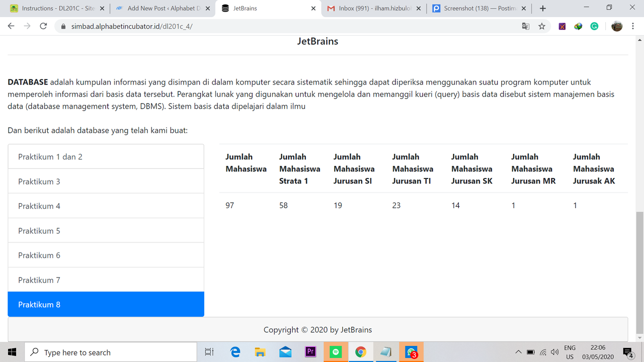Viewport: 644px width, 362px height.
Task: Open the translate page icon
Action: point(526,26)
